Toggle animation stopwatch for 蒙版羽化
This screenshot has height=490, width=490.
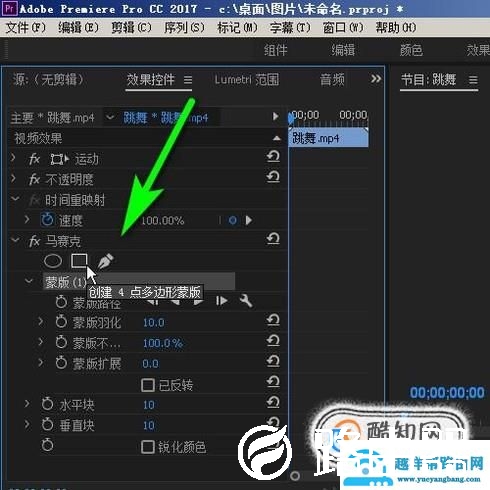[x=61, y=322]
